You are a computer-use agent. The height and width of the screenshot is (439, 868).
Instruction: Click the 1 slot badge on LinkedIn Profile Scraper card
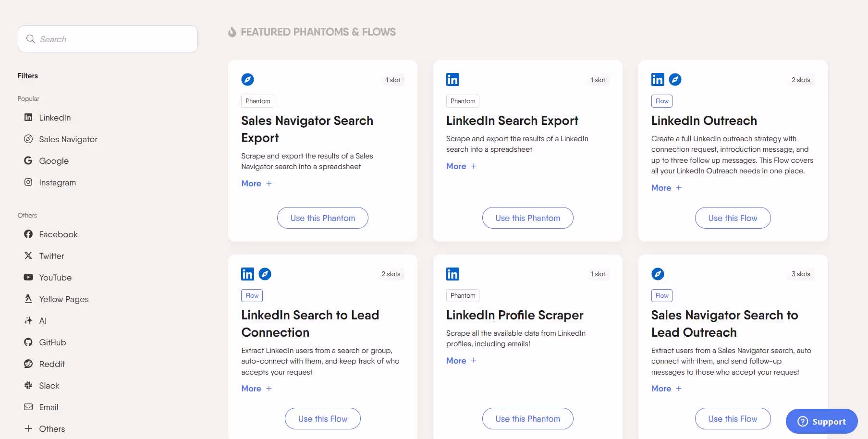598,274
